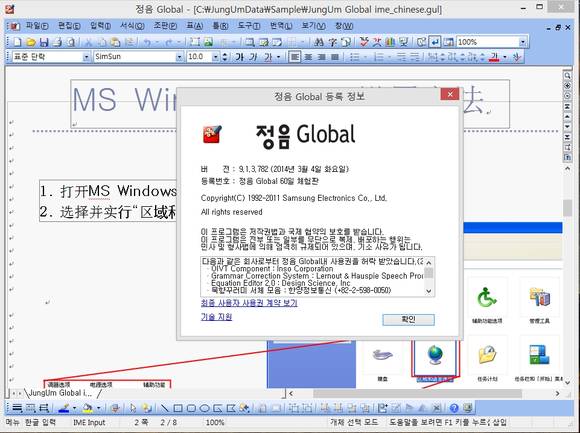Toggle the paragraph mark display button
The image size is (580, 433).
(x=435, y=42)
